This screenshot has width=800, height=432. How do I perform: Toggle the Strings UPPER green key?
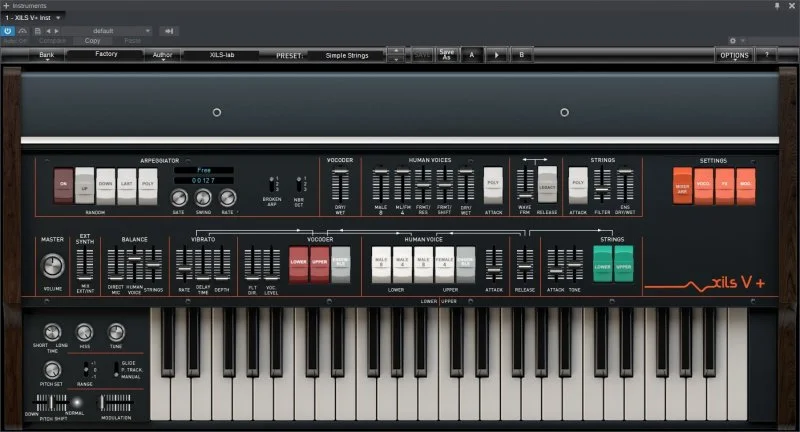623,264
